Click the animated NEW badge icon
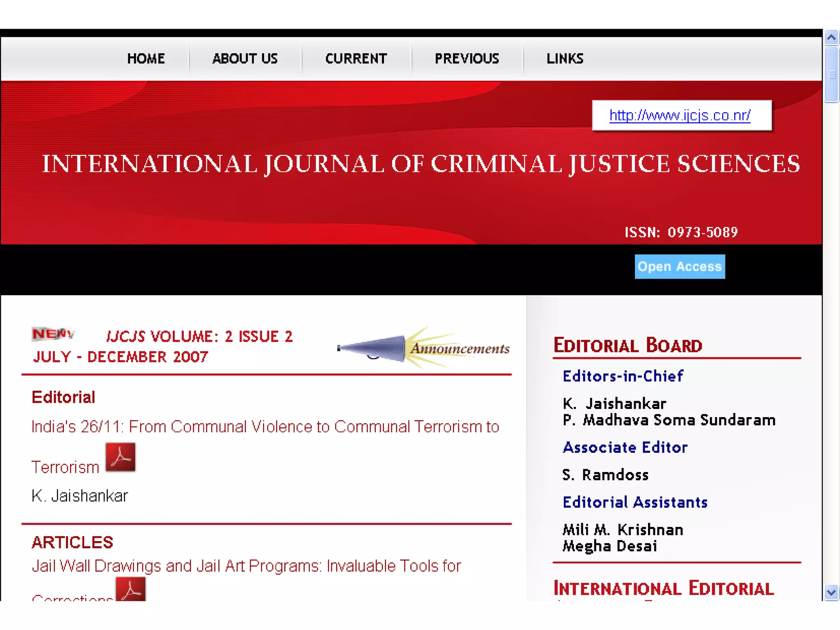The height and width of the screenshot is (630, 840). 53,334
